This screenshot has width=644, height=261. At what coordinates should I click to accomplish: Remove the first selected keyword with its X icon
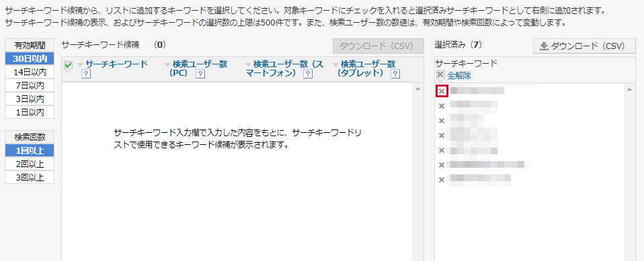(442, 91)
